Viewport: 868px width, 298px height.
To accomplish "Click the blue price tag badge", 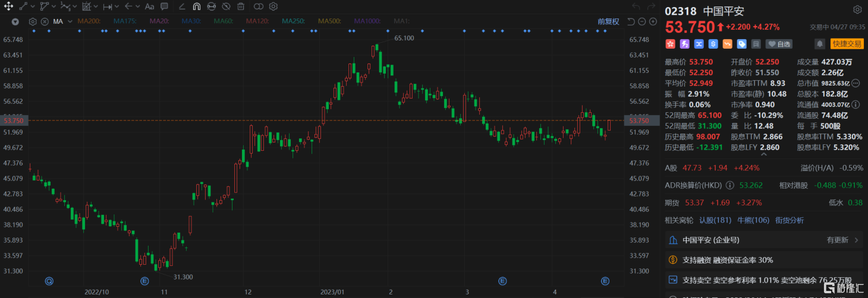I will click(741, 44).
